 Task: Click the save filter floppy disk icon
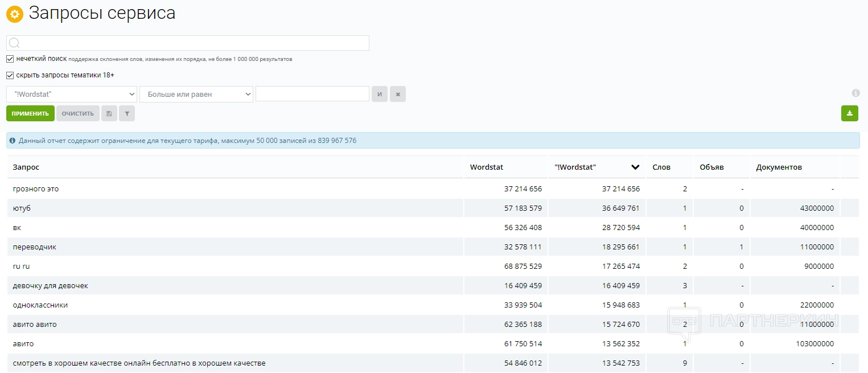[109, 113]
